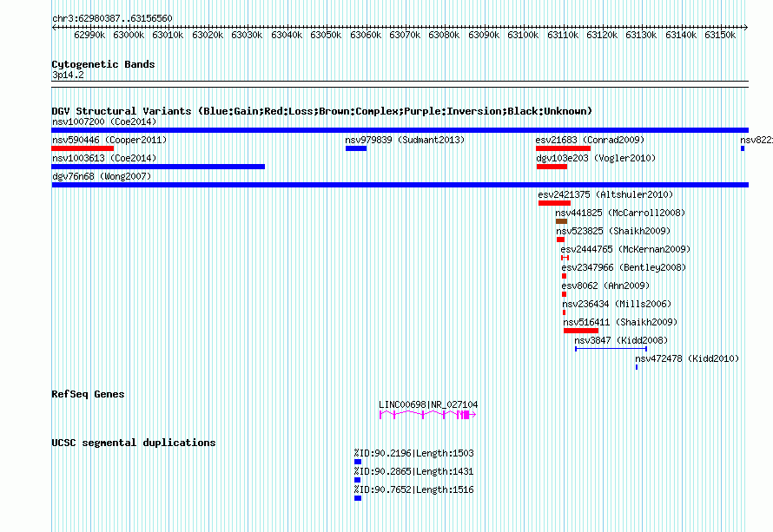773x532 pixels.
Task: Click the red bracket glyph of esv2444765
Action: (565, 258)
